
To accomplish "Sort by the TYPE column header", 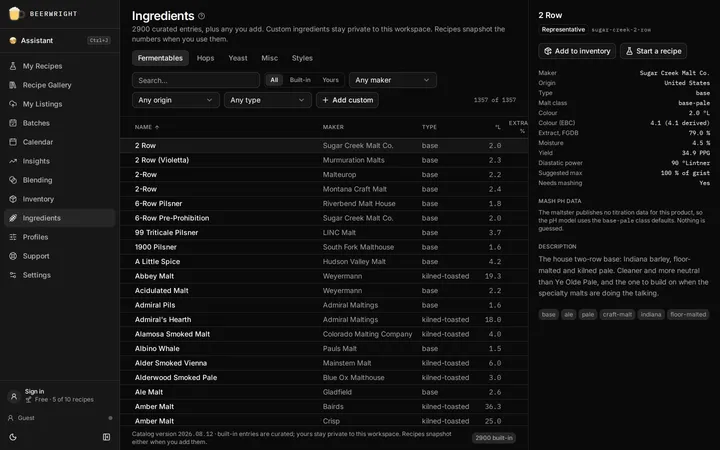I will tap(429, 127).
